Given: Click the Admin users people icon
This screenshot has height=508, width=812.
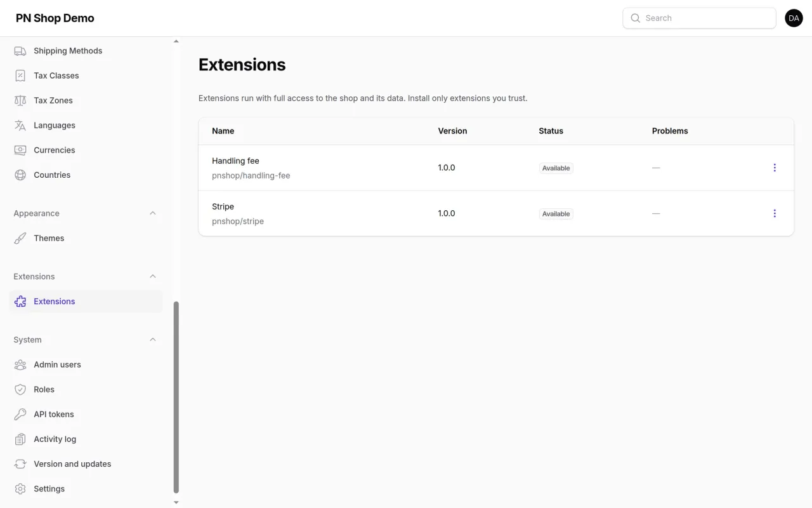Looking at the screenshot, I should click(x=20, y=364).
